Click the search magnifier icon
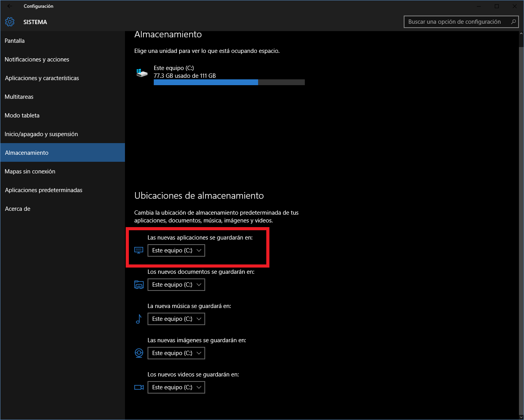Image resolution: width=524 pixels, height=420 pixels. (x=513, y=22)
